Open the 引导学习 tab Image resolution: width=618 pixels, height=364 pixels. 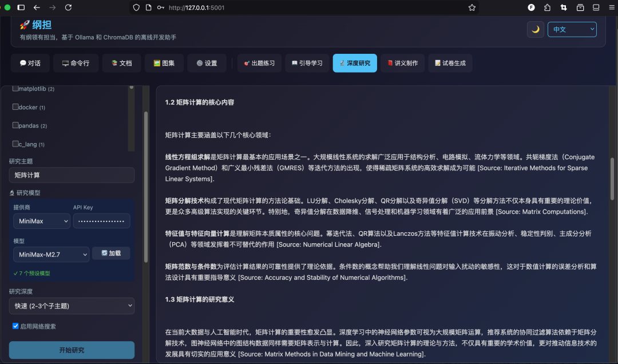click(307, 63)
